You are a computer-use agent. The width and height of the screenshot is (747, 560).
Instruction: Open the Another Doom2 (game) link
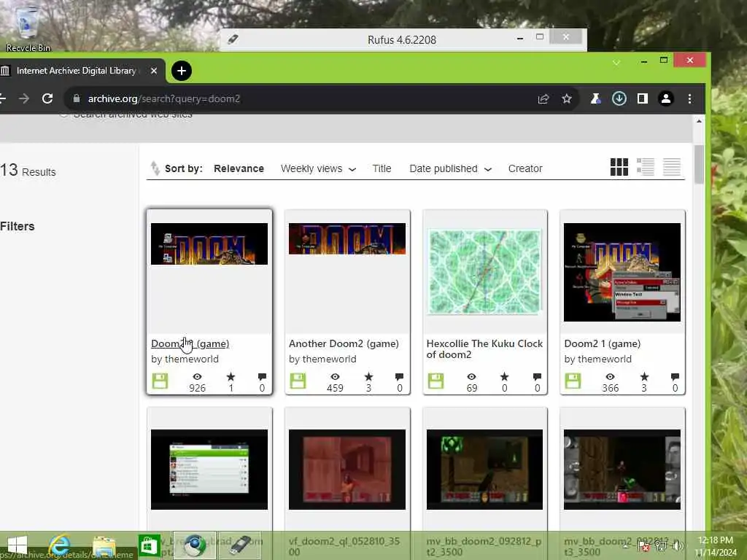pyautogui.click(x=344, y=343)
